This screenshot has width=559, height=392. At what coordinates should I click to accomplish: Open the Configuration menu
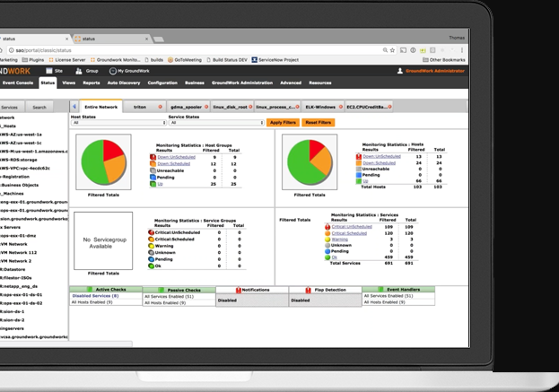162,83
